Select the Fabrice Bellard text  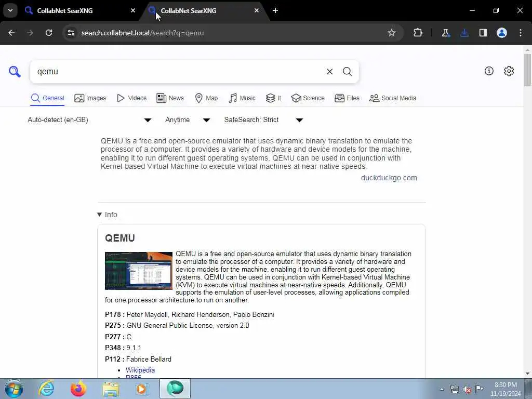149,359
